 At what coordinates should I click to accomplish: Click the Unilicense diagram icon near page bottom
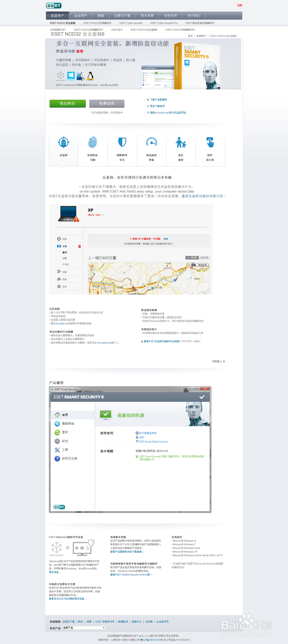point(72,548)
